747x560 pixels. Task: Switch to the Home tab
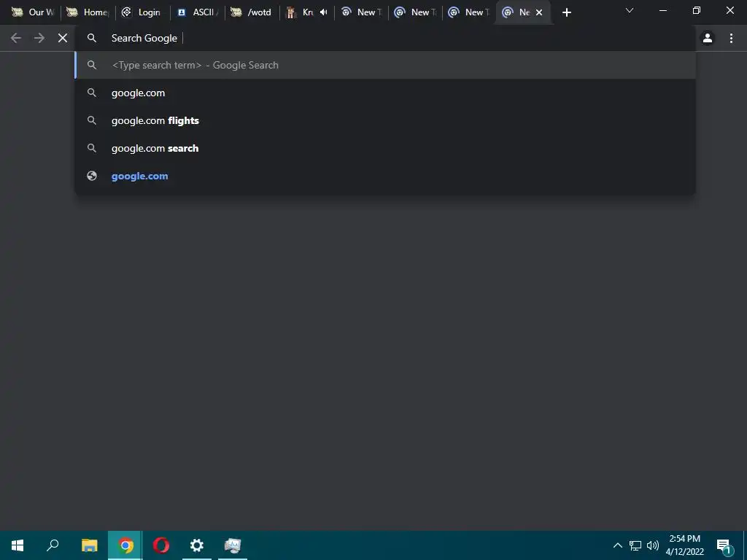(88, 12)
